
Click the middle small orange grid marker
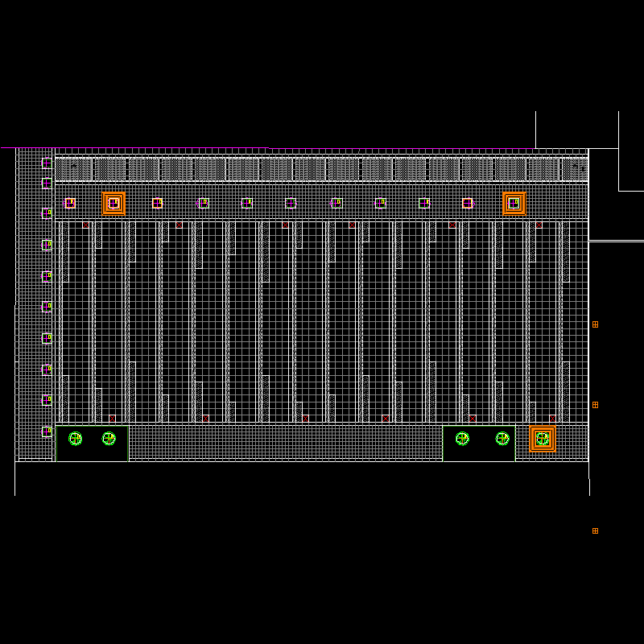coord(595,405)
